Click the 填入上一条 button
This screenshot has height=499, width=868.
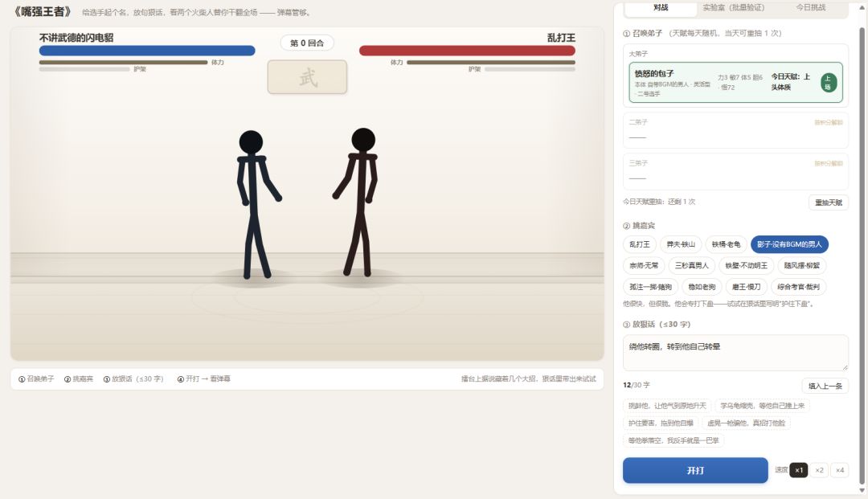(x=825, y=386)
